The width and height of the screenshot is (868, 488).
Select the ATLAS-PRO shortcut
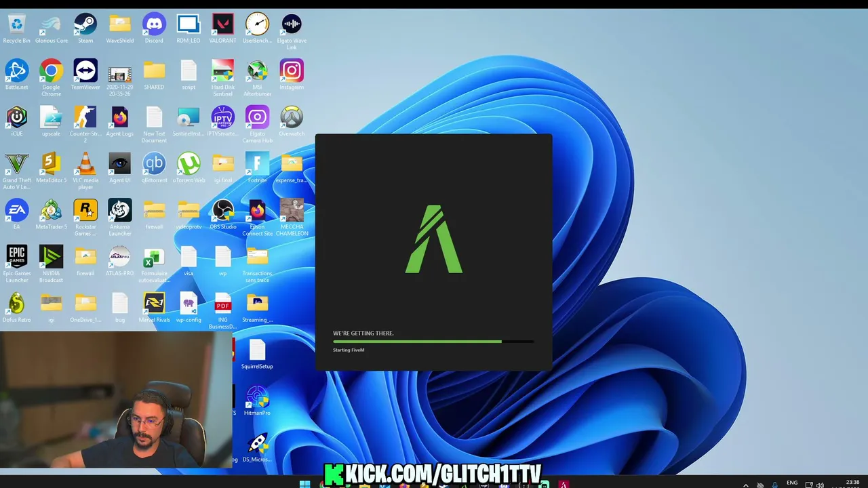point(120,257)
